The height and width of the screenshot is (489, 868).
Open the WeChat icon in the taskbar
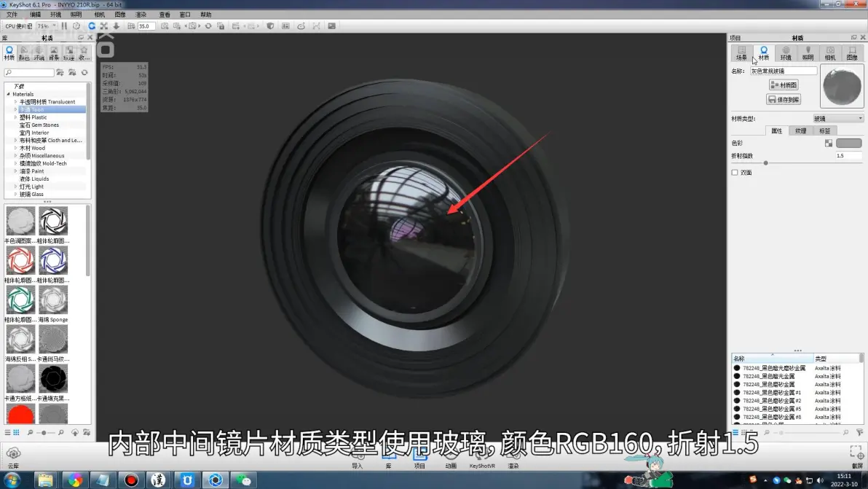point(243,480)
